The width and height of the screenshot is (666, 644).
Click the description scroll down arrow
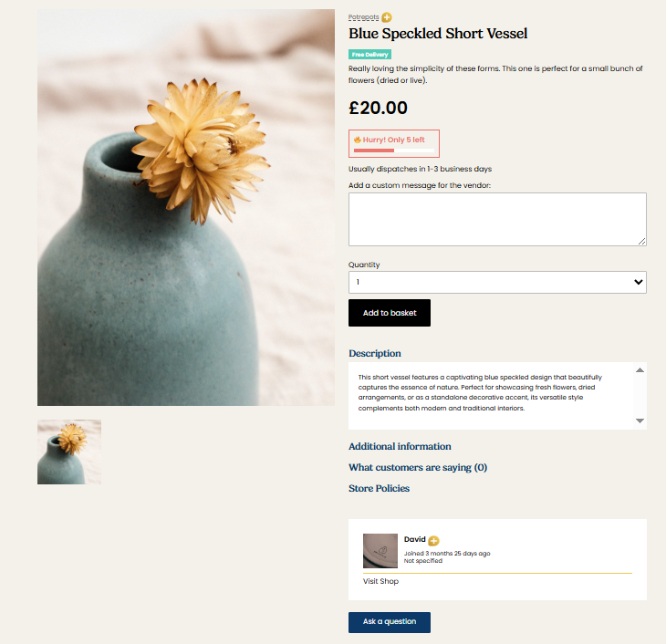click(640, 421)
